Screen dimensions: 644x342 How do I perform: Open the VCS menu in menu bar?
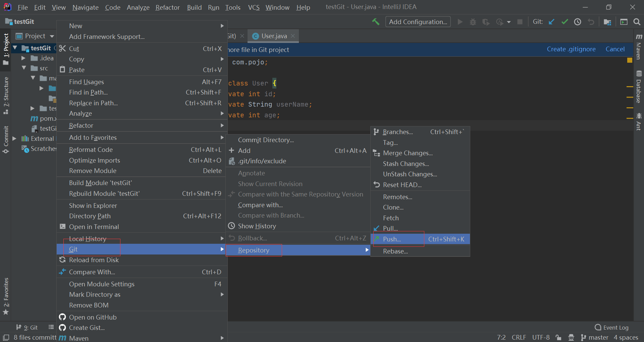click(254, 7)
